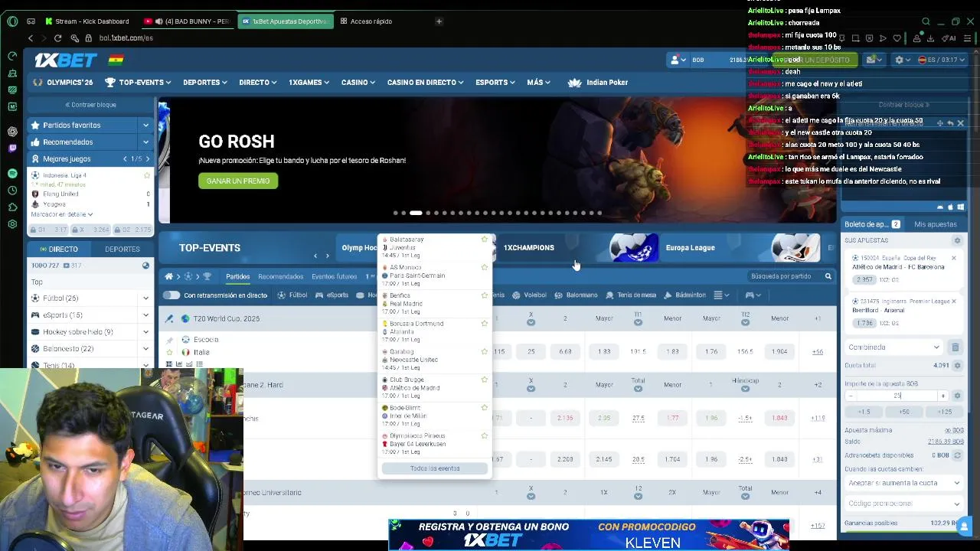The image size is (980, 551).
Task: Open 1XGAMES menu
Action: click(x=309, y=83)
